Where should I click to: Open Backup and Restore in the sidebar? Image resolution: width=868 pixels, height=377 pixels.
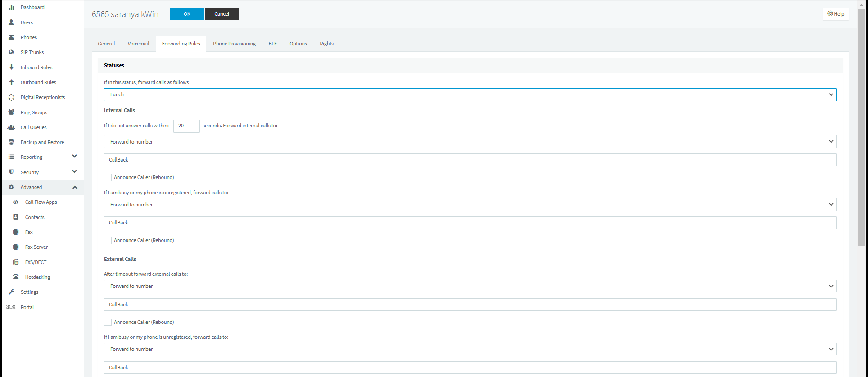(42, 142)
